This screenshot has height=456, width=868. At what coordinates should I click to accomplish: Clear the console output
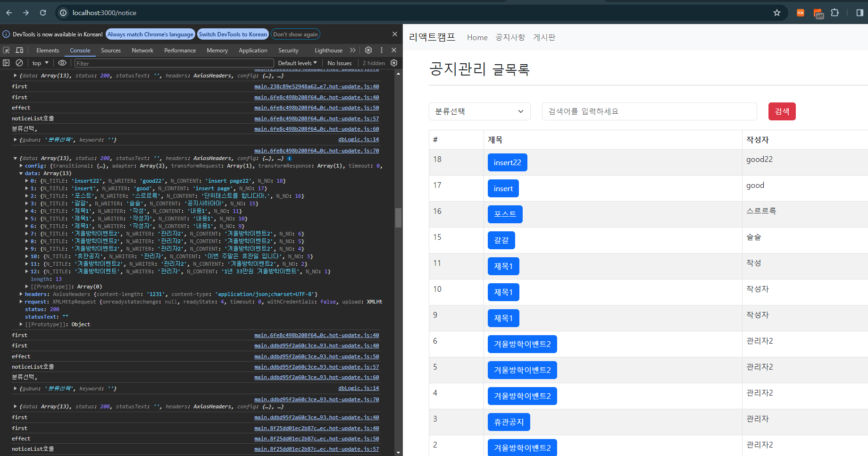(x=19, y=63)
